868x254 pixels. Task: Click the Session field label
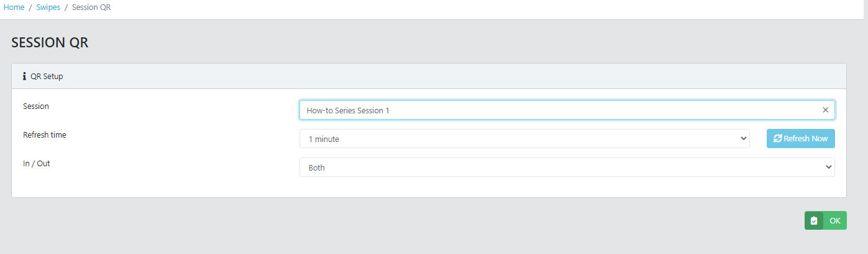36,106
